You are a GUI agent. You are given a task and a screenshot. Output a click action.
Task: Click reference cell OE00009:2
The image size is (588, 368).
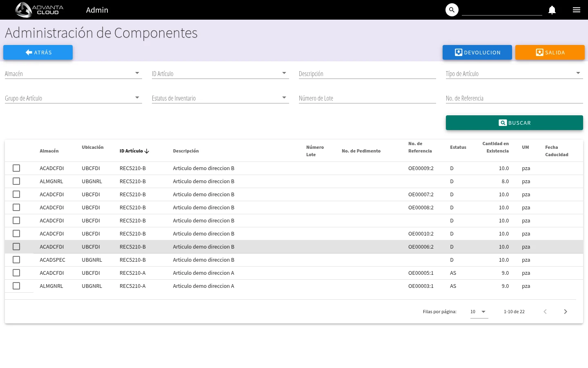(421, 168)
